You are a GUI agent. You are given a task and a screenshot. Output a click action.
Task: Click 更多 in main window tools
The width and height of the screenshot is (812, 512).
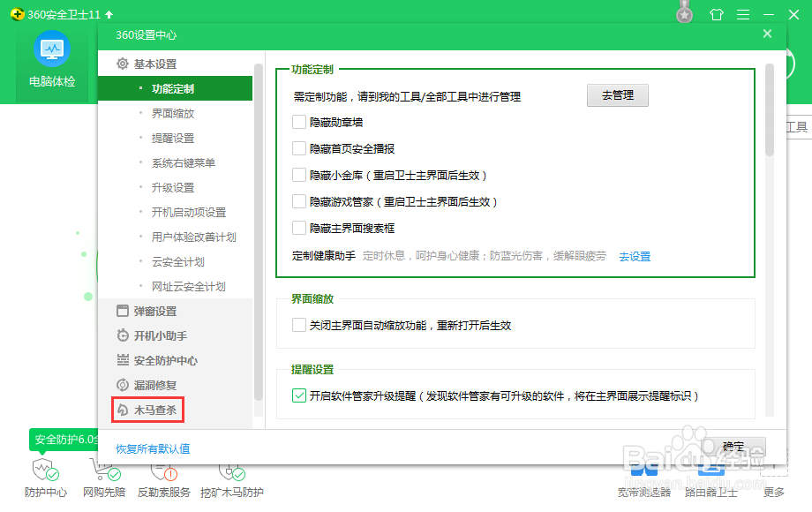click(x=774, y=493)
